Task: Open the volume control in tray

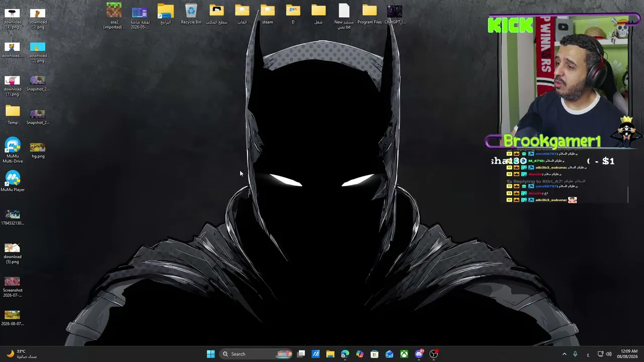Action: pyautogui.click(x=609, y=354)
